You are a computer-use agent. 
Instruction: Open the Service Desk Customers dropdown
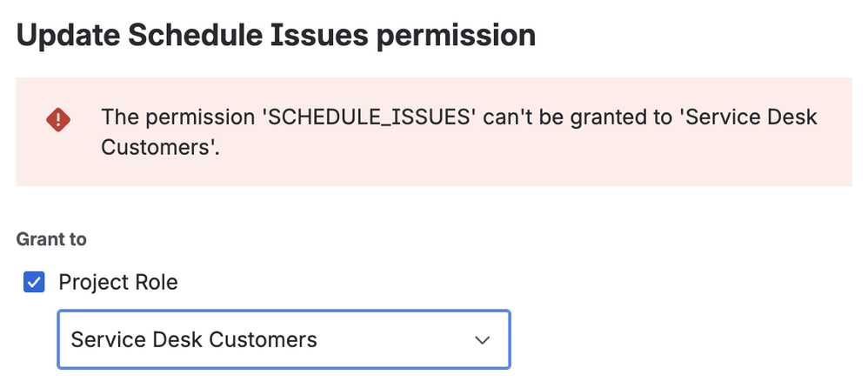point(284,339)
